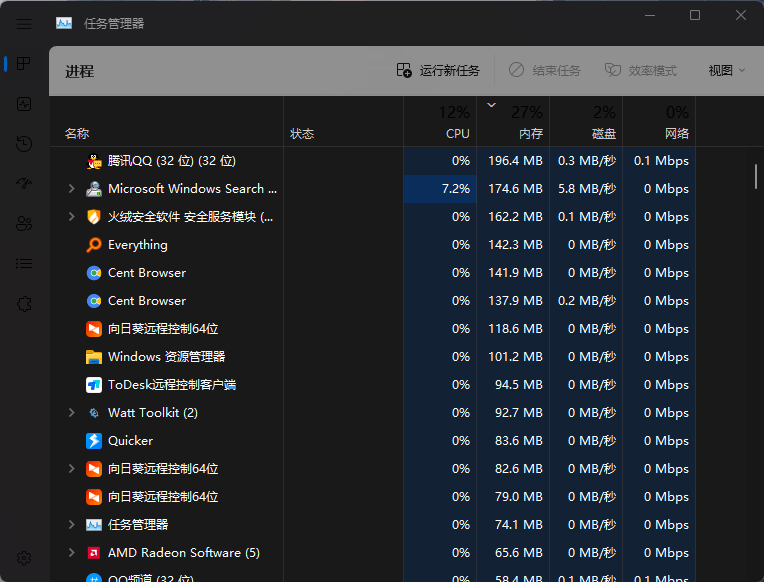Click the 火绒安全软件 shield icon
This screenshot has height=582, width=764.
point(94,216)
